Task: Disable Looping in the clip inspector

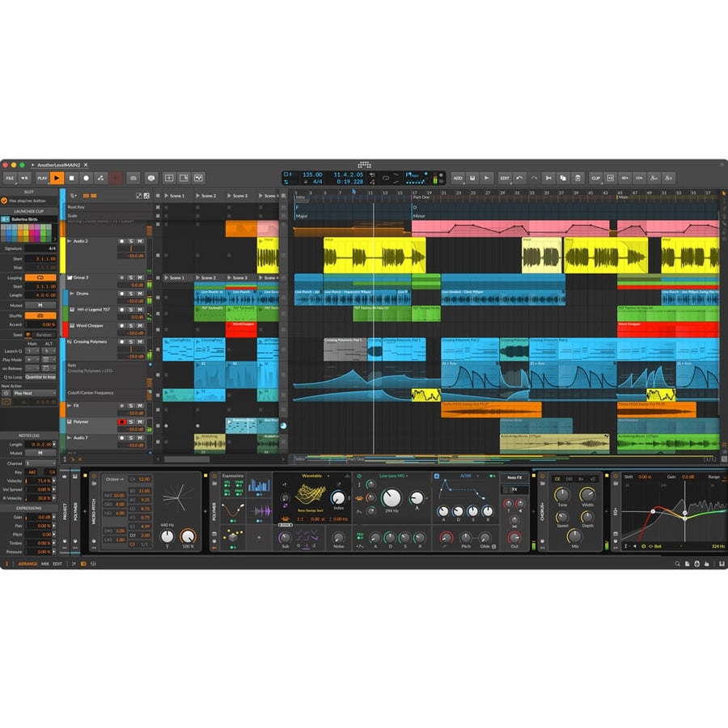Action: pyautogui.click(x=40, y=277)
